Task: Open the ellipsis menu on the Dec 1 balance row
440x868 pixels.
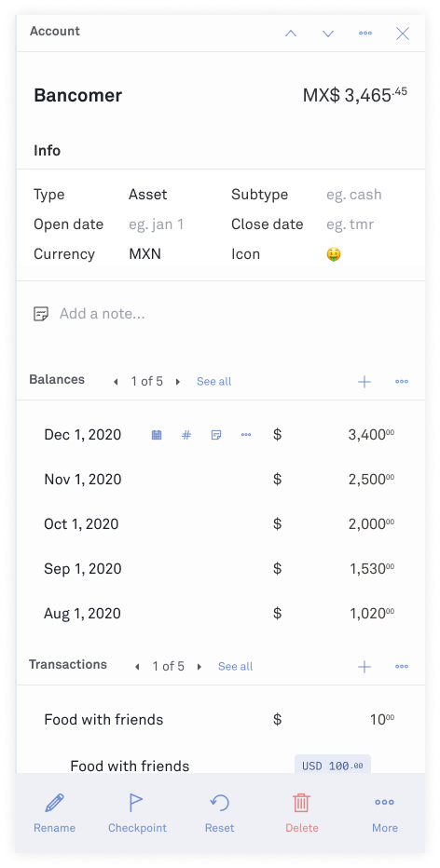Action: [246, 435]
